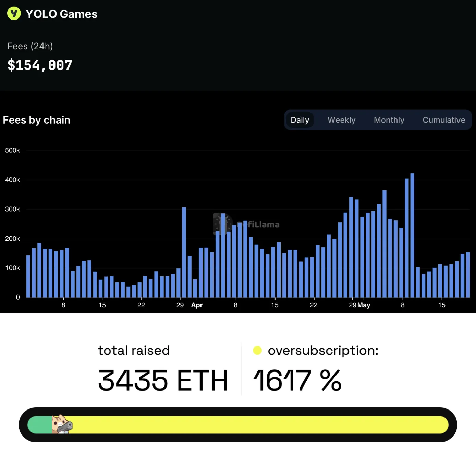
Task: Show Cumulative fees chart
Action: [444, 120]
